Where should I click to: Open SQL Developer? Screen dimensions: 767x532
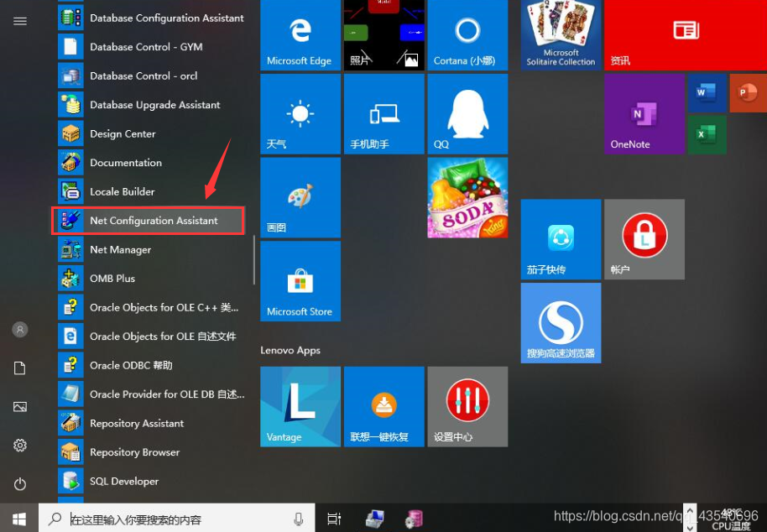(152, 481)
